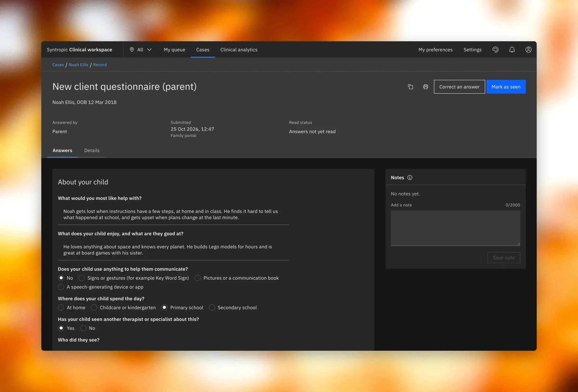Click the copy record icon

(410, 87)
